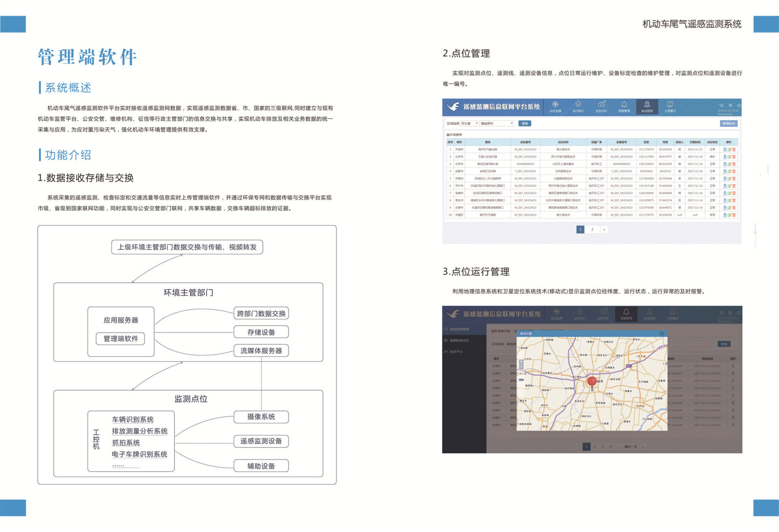The height and width of the screenshot is (532, 779).
Task: Select 数据标准设定 in dark left sidebar
Action: tap(459, 340)
